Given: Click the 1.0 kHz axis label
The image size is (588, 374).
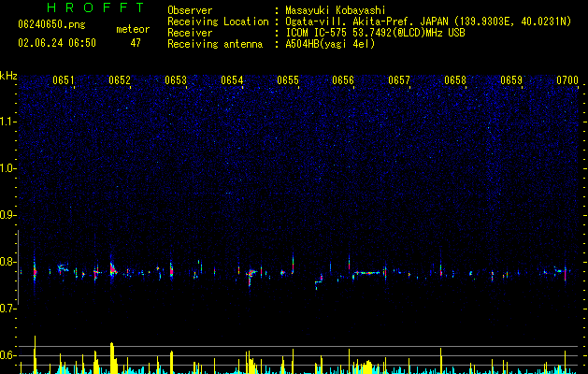Looking at the screenshot, I should point(7,168).
